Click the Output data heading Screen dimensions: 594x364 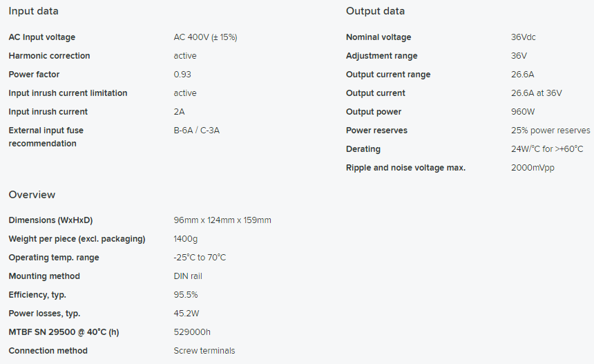click(x=375, y=11)
